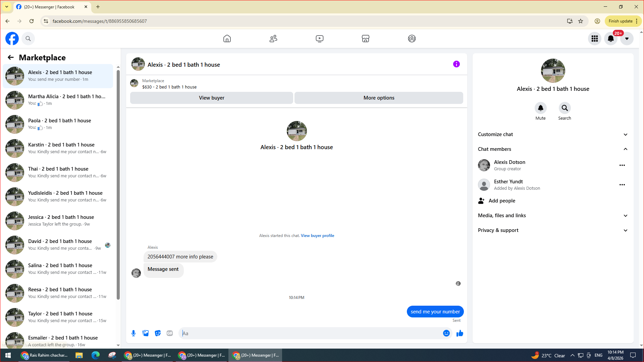Send a thumbs-up like
Screen dimensions: 644x362
[460, 333]
